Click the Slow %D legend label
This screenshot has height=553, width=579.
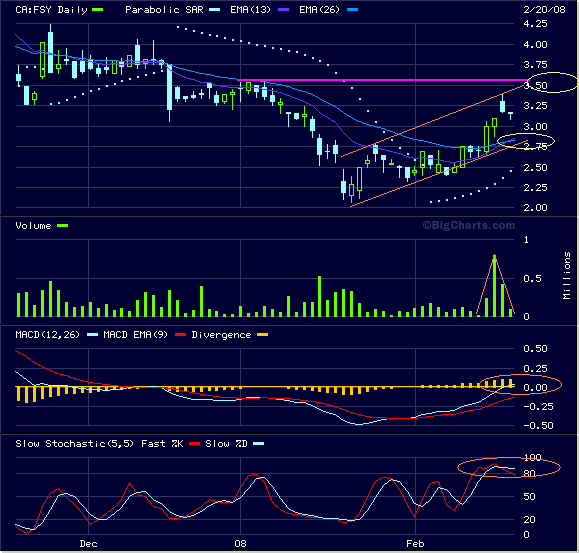click(226, 444)
